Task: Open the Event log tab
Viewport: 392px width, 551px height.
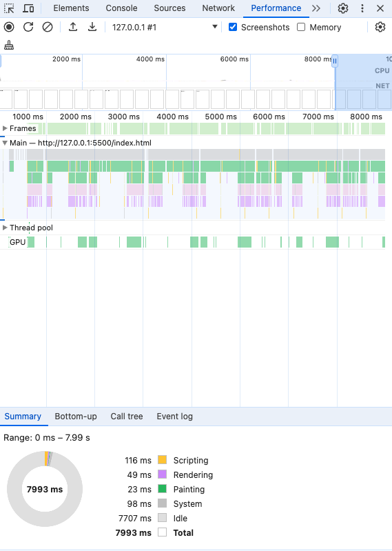Action: click(175, 417)
